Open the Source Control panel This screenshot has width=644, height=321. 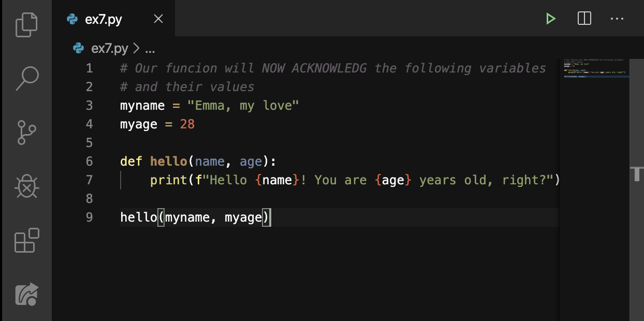coord(26,133)
